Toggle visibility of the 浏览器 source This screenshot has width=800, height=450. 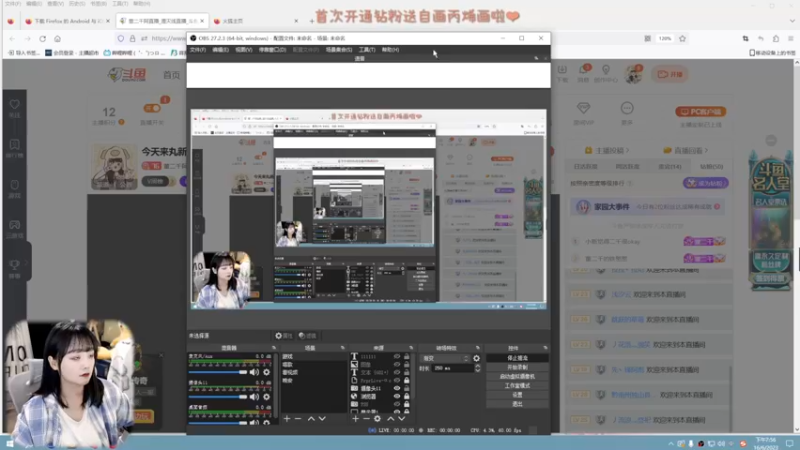pos(397,396)
